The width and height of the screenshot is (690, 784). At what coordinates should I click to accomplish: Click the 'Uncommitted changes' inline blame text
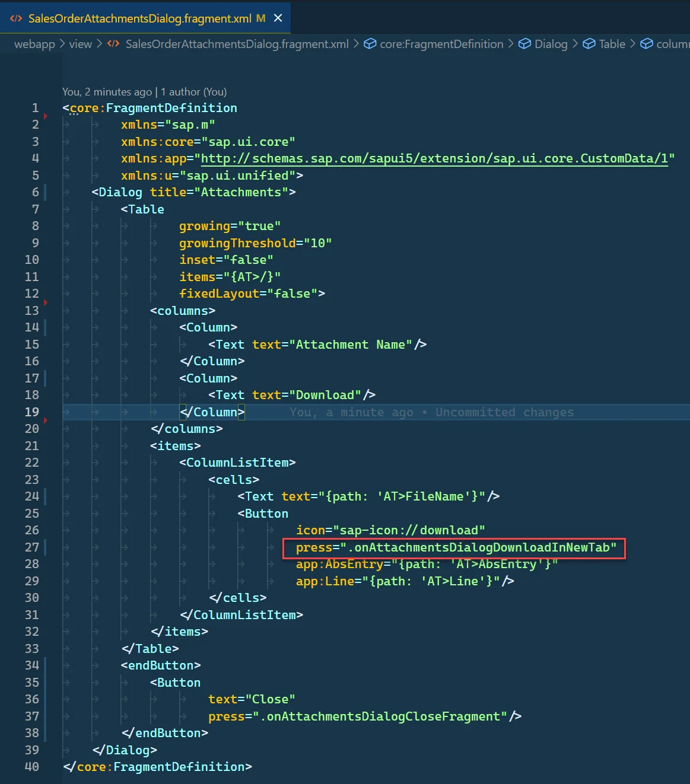click(x=504, y=412)
